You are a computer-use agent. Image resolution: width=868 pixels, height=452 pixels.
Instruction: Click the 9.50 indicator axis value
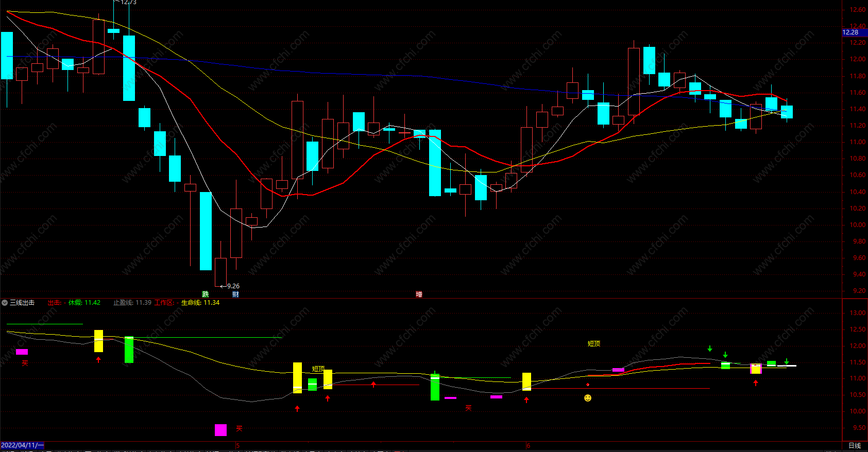coord(859,428)
